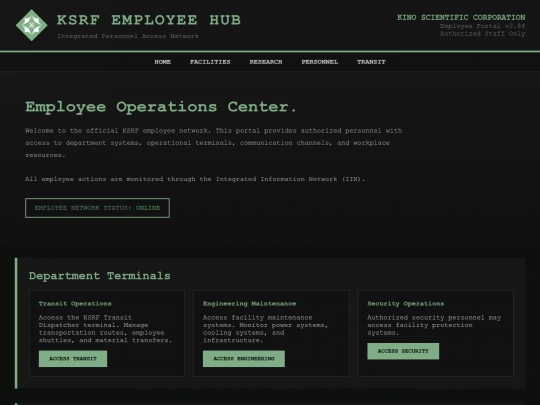The width and height of the screenshot is (540, 405).
Task: Click the Integrated Personnel Access Network subtitle
Action: [128, 36]
